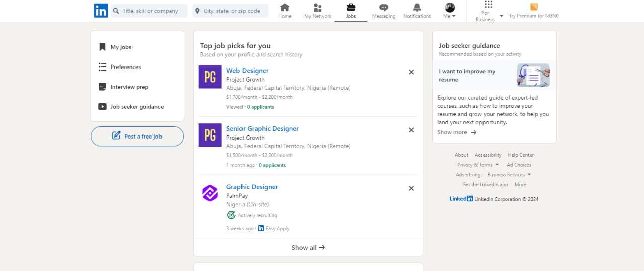The width and height of the screenshot is (644, 271).
Task: Click the footer LinkedIn logo
Action: pyautogui.click(x=461, y=199)
